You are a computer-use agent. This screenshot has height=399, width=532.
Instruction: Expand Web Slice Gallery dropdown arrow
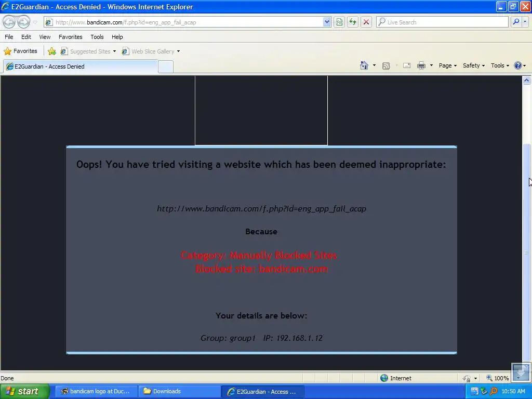pos(179,51)
